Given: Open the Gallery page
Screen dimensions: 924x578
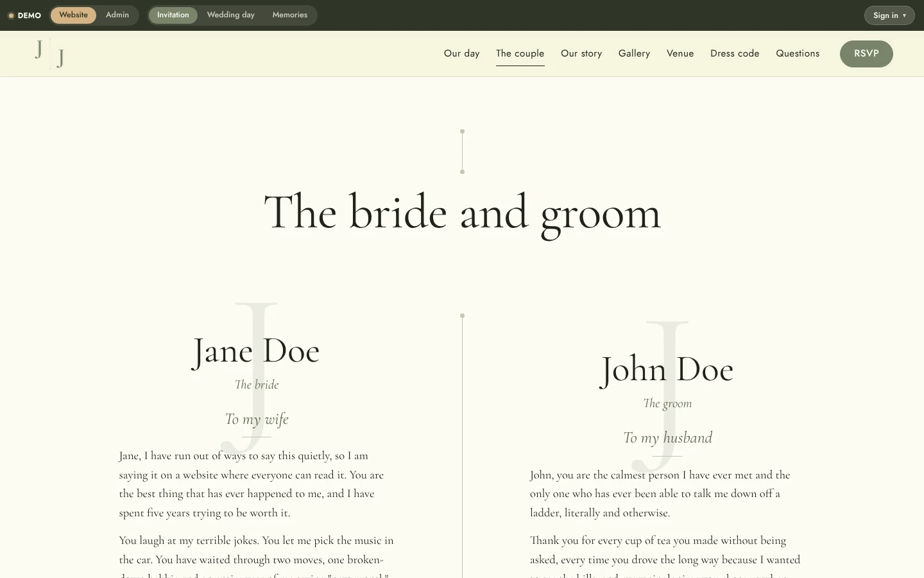Looking at the screenshot, I should pyautogui.click(x=635, y=53).
